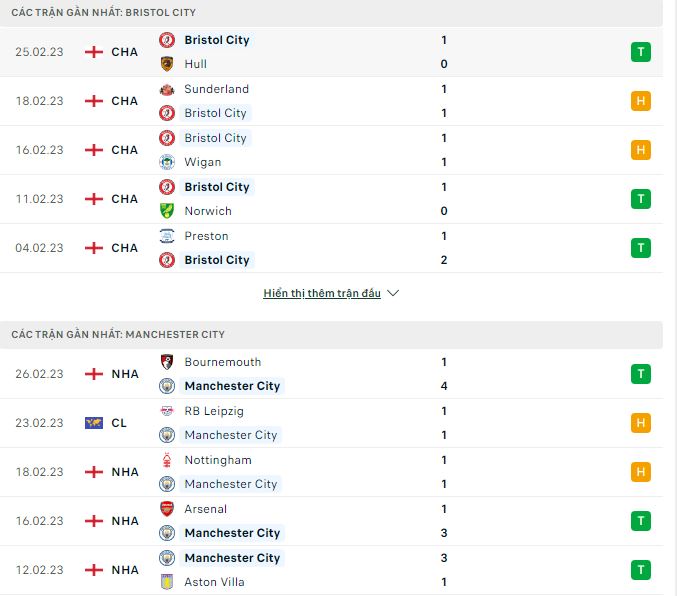The width and height of the screenshot is (677, 596).
Task: Click the Wigan club badge icon
Action: (167, 162)
